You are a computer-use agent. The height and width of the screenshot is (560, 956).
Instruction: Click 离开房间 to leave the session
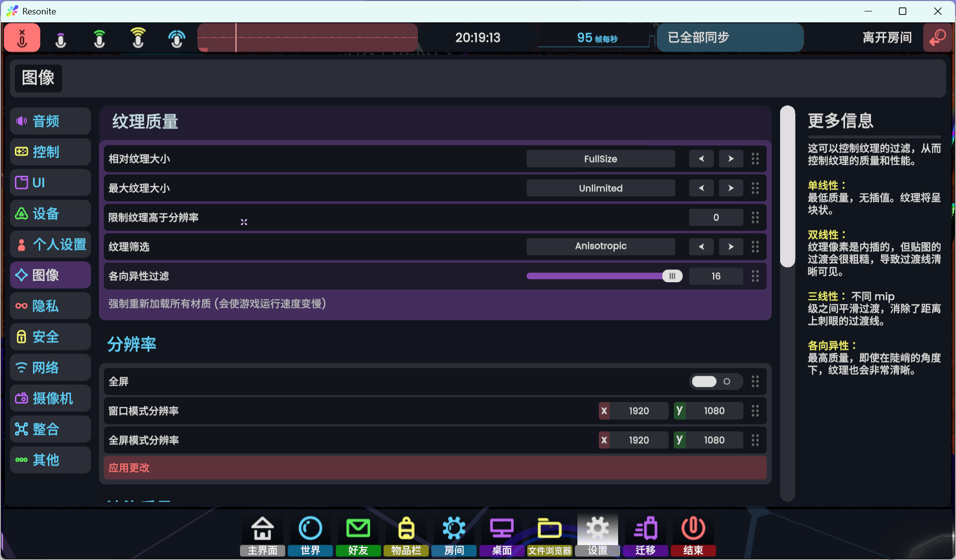pyautogui.click(x=887, y=38)
